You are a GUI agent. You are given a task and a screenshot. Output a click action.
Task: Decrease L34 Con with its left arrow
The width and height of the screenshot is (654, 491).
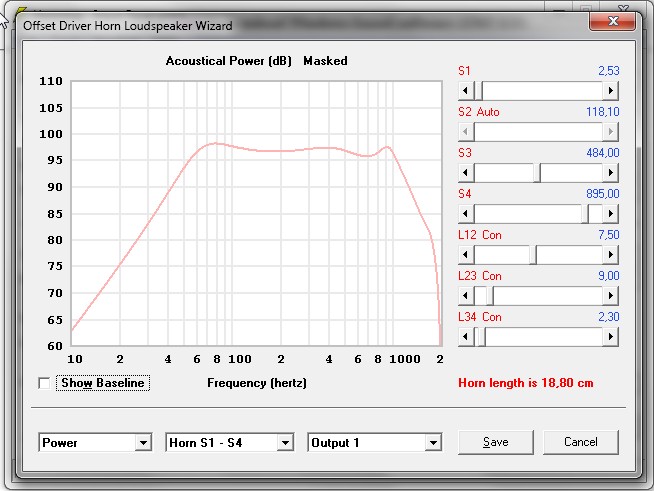point(466,337)
